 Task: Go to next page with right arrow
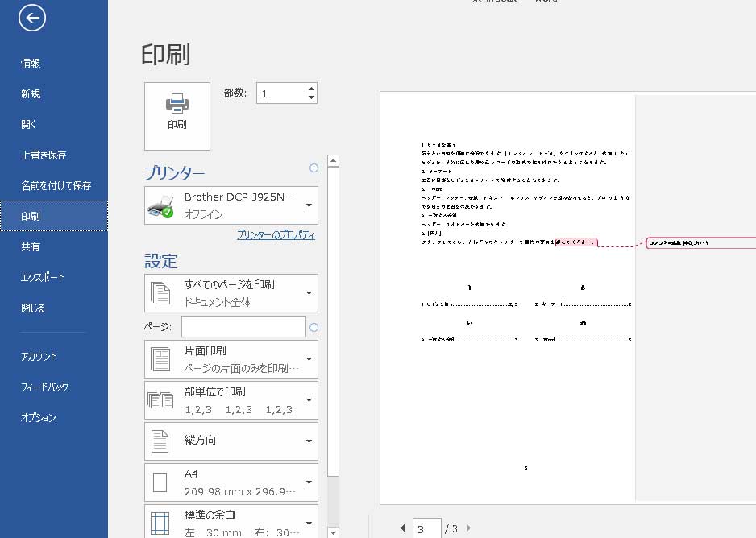click(468, 528)
